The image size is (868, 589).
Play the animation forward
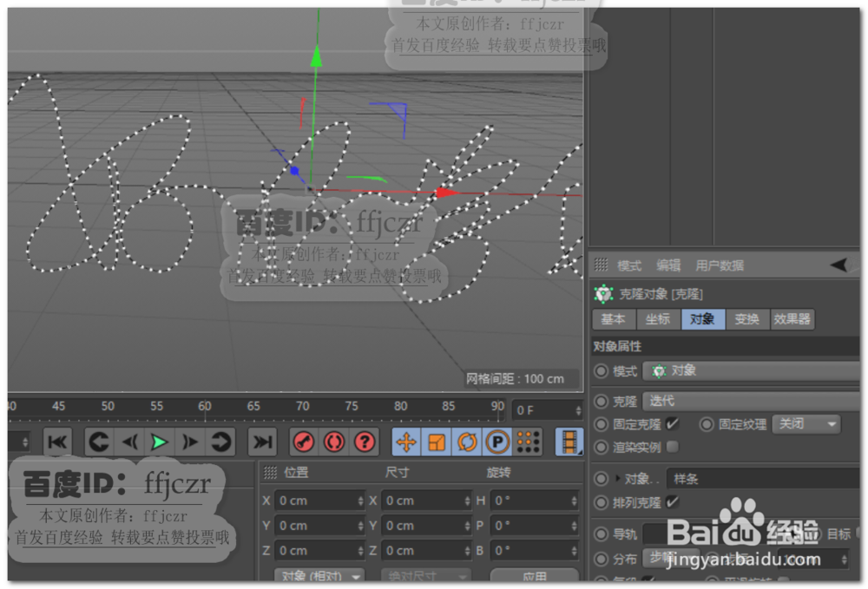tap(160, 442)
